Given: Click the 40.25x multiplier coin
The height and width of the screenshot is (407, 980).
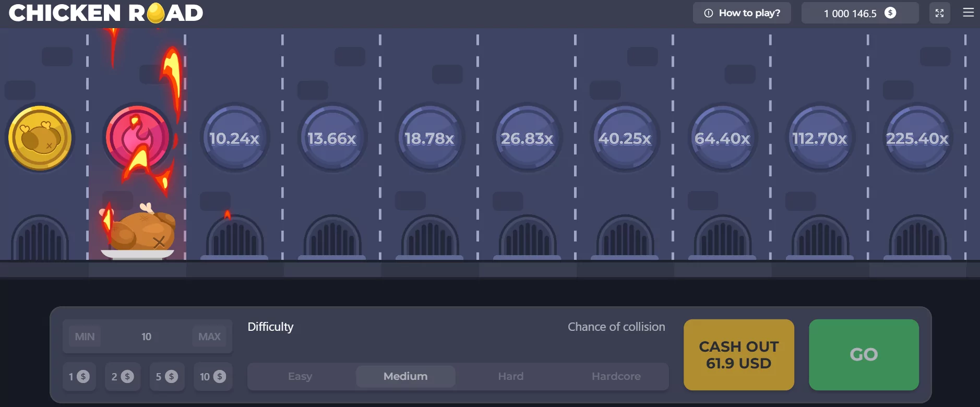Looking at the screenshot, I should (x=625, y=138).
